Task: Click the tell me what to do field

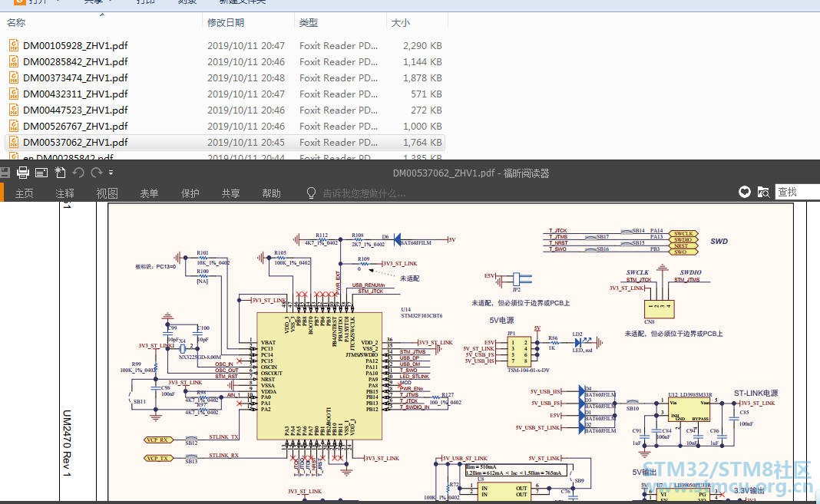Action: pyautogui.click(x=364, y=193)
